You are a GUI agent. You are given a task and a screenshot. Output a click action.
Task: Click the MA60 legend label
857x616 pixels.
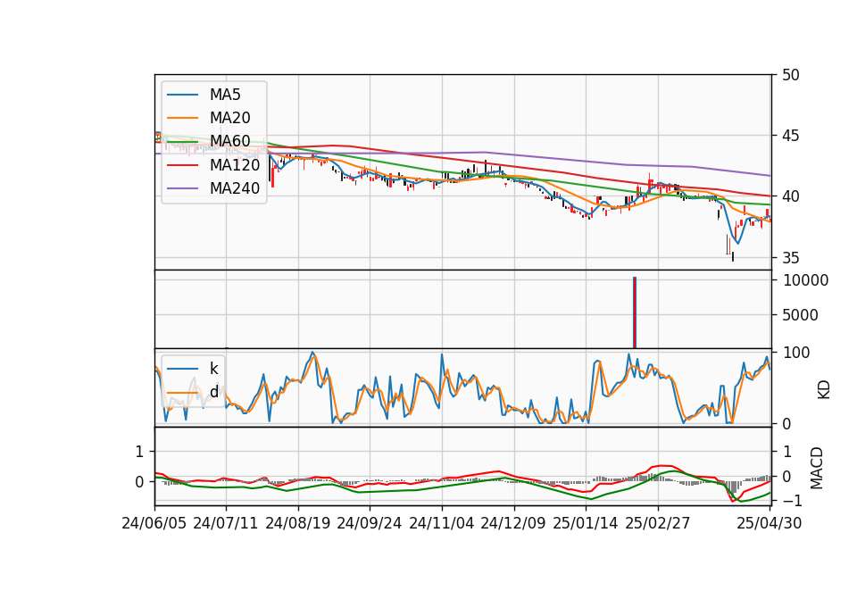229,142
